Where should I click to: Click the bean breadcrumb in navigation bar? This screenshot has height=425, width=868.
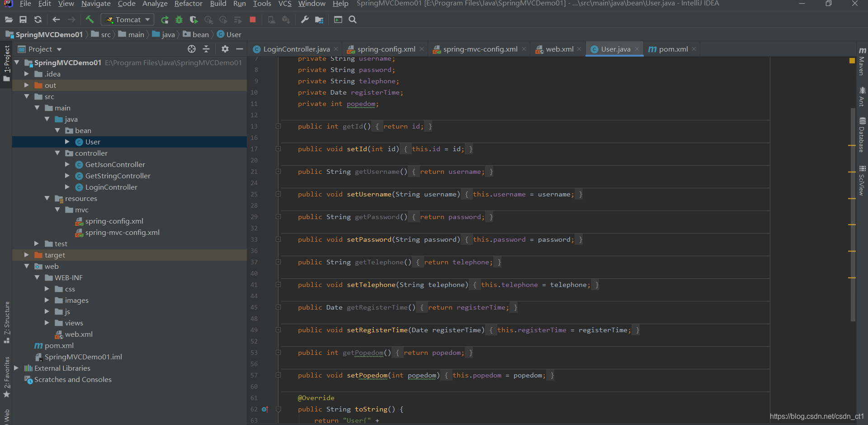coord(200,34)
